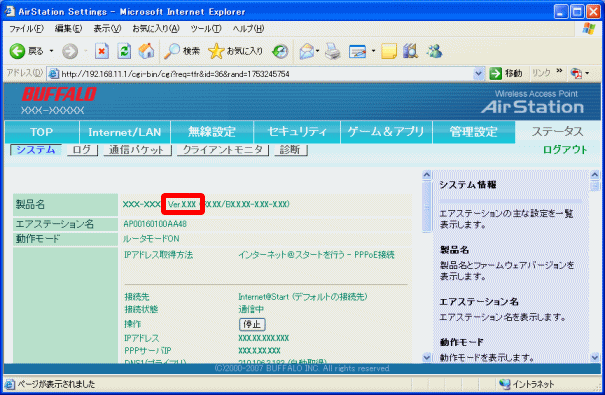Click the PDF toolbar icon next to Links
The width and height of the screenshot is (605, 395).
point(576,73)
